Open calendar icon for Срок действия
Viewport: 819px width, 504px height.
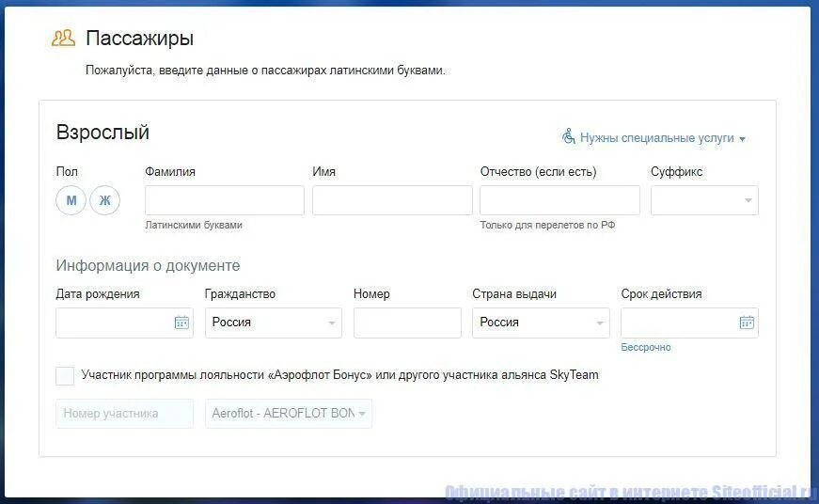pos(747,323)
